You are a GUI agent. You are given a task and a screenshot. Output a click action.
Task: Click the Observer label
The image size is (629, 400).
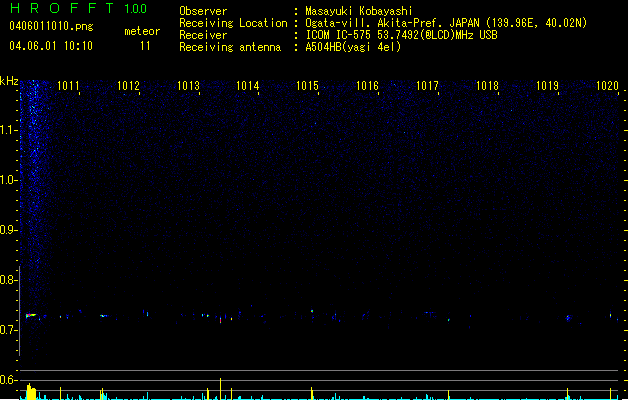203,11
